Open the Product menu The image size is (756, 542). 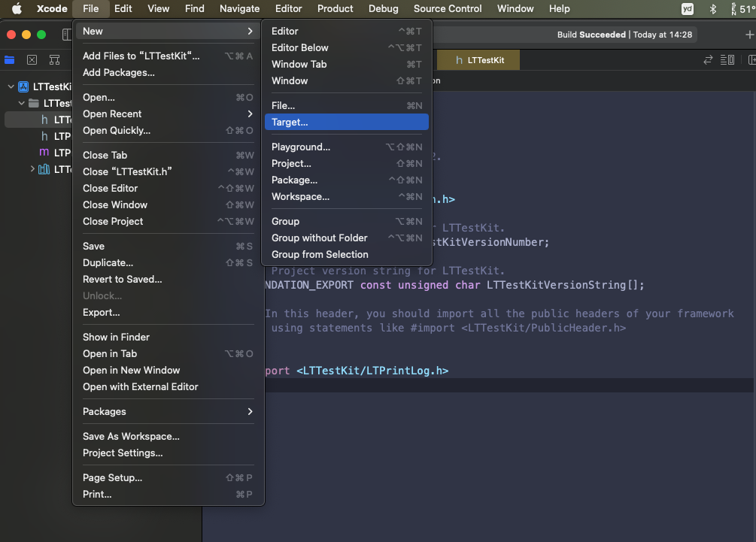tap(335, 9)
